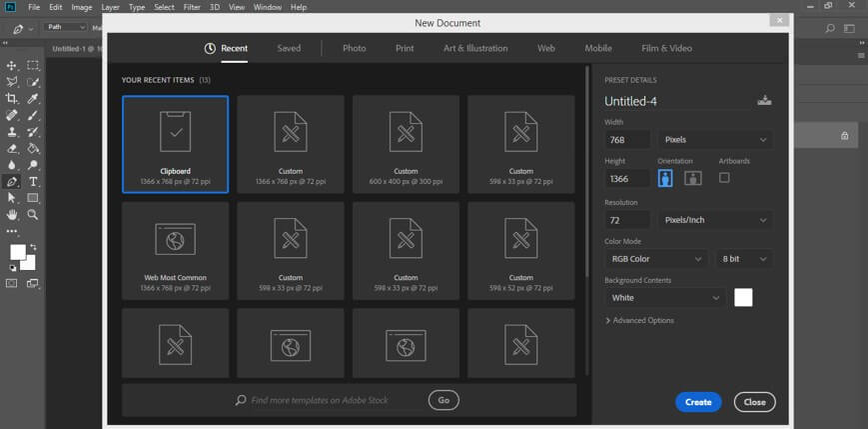Click the save document preset icon

click(x=764, y=100)
